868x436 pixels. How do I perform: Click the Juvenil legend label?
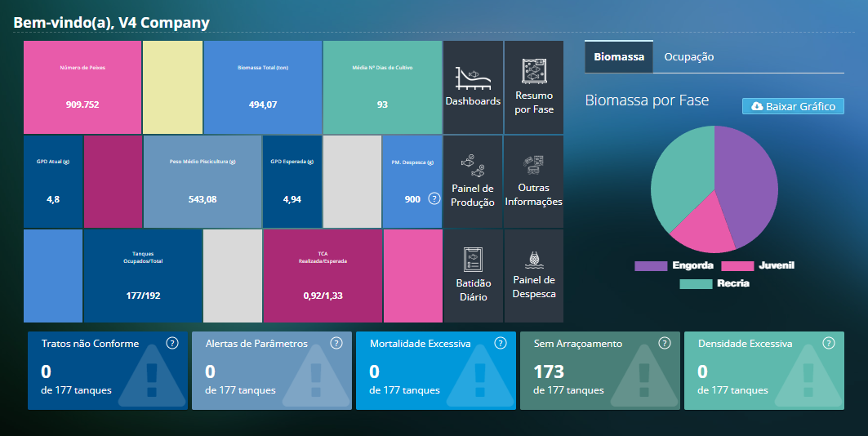776,265
